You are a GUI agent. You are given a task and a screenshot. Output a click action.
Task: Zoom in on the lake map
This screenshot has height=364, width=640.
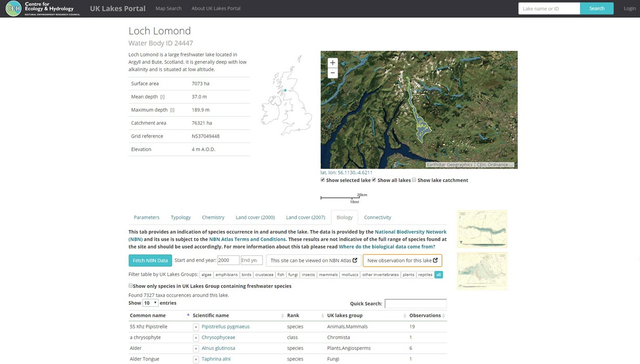click(x=332, y=62)
